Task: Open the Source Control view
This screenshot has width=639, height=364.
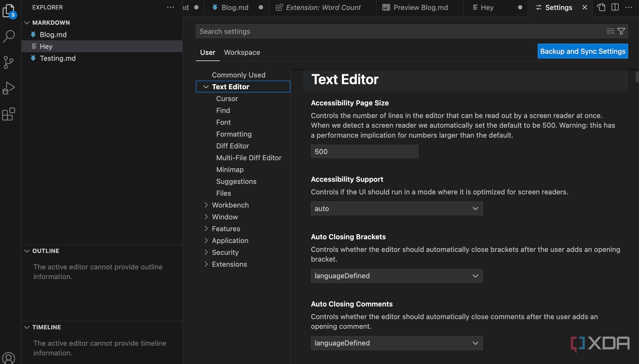Action: tap(9, 62)
